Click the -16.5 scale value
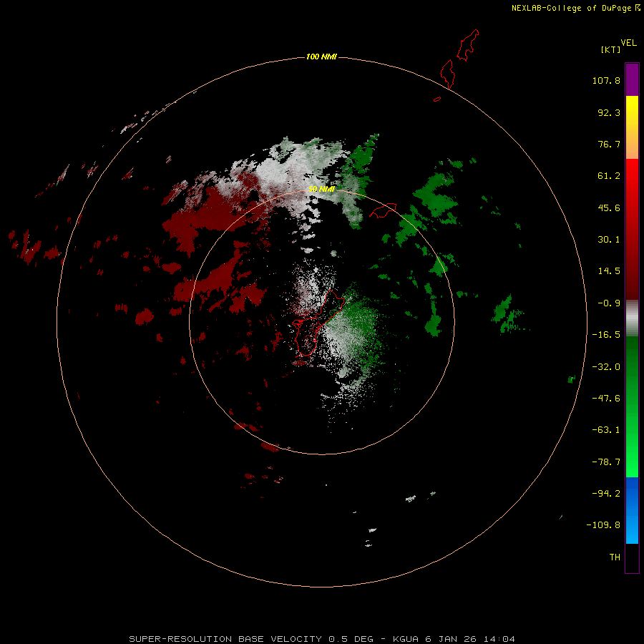 click(x=606, y=335)
